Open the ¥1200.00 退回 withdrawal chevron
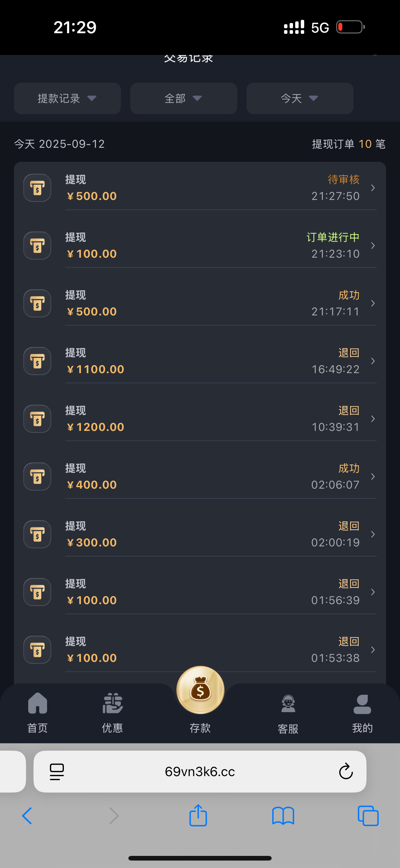Screen dimensions: 400x868 [373, 419]
